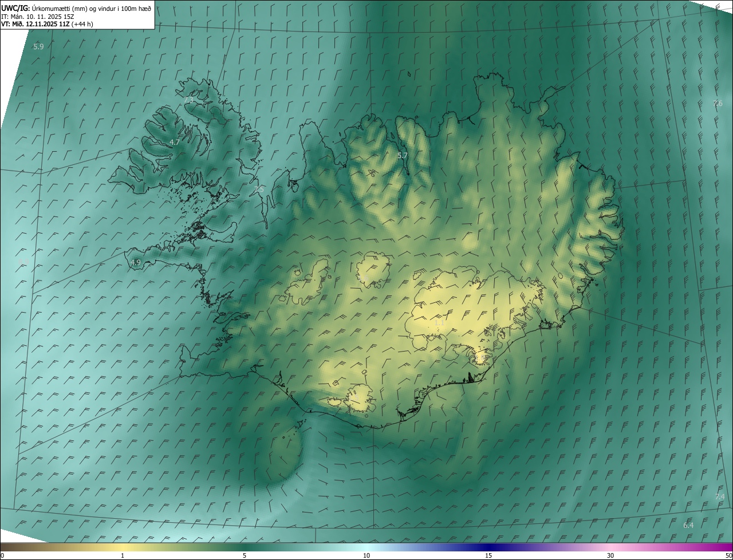Click the 7.6 value label at east edge

click(718, 104)
